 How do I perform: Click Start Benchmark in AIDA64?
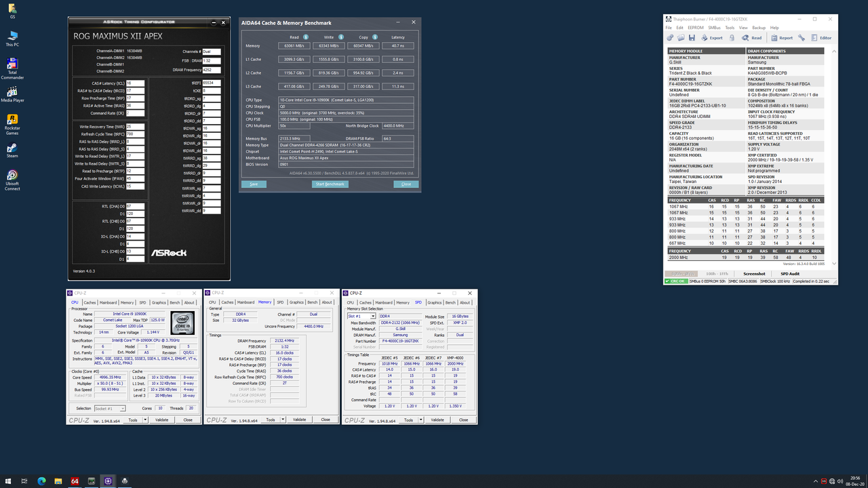coord(330,184)
